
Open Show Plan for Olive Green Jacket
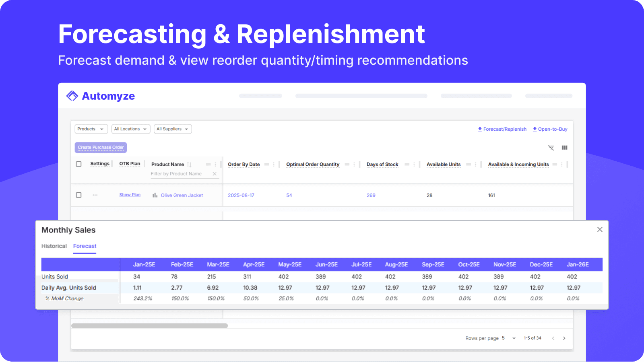(x=130, y=195)
